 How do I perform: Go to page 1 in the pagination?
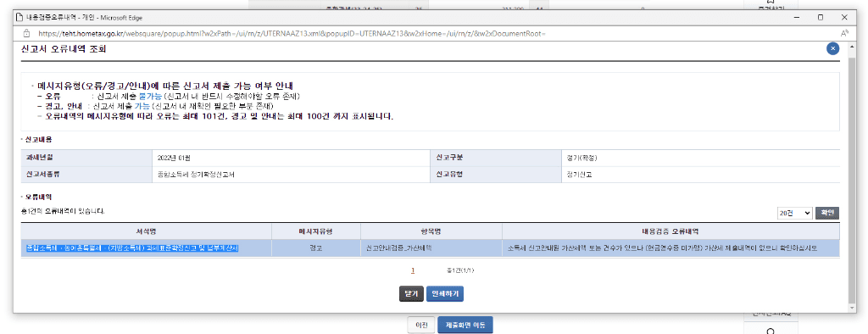tap(413, 271)
